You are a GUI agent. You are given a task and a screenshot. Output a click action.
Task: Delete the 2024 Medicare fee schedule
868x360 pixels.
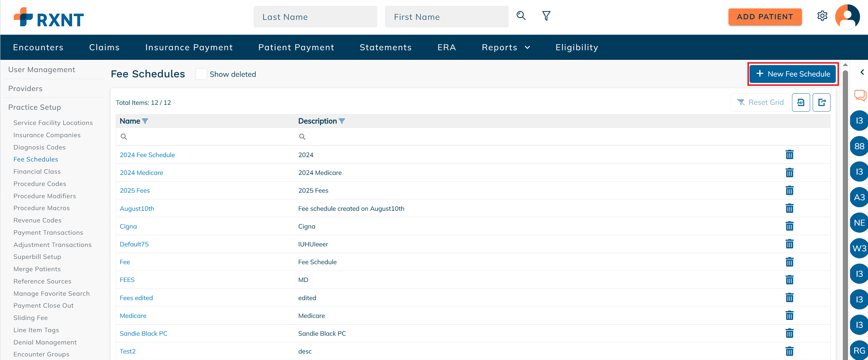point(789,173)
